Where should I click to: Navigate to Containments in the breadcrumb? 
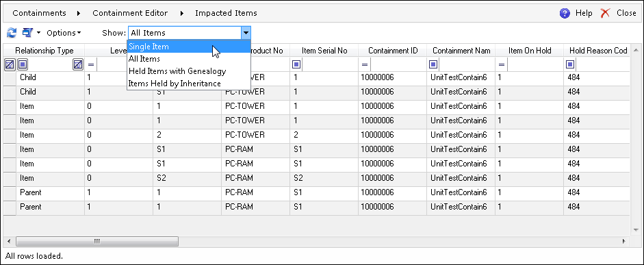point(39,13)
